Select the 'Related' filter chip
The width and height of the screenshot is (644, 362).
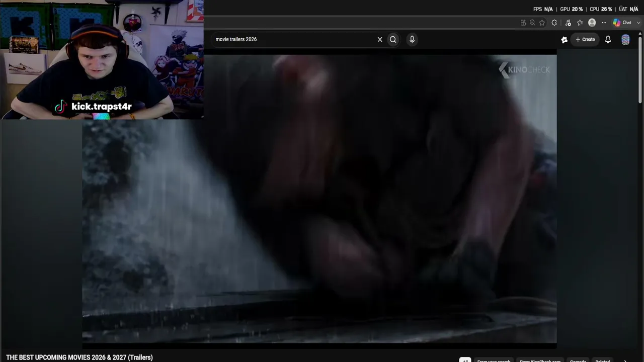(x=603, y=360)
